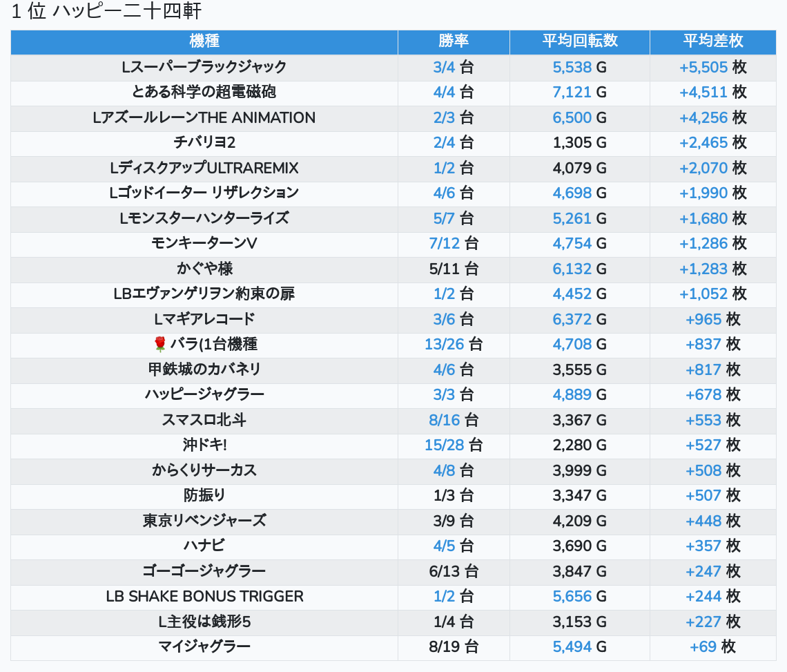Click the 勝率 column header

pyautogui.click(x=454, y=41)
